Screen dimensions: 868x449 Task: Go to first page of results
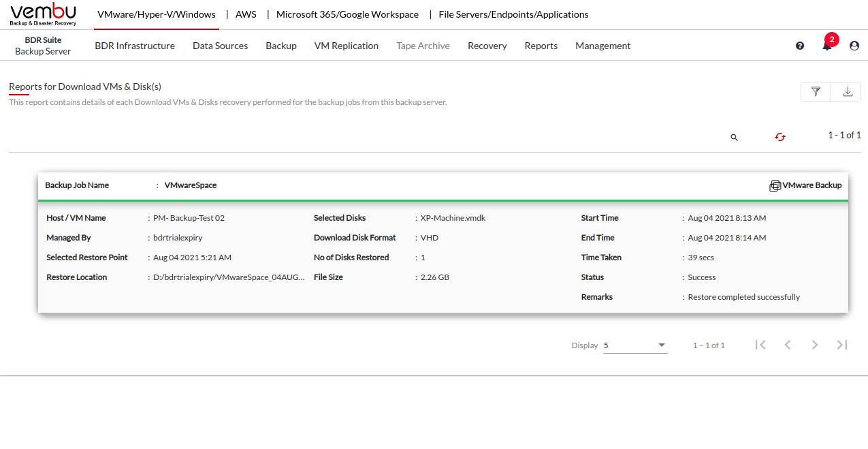pyautogui.click(x=760, y=345)
